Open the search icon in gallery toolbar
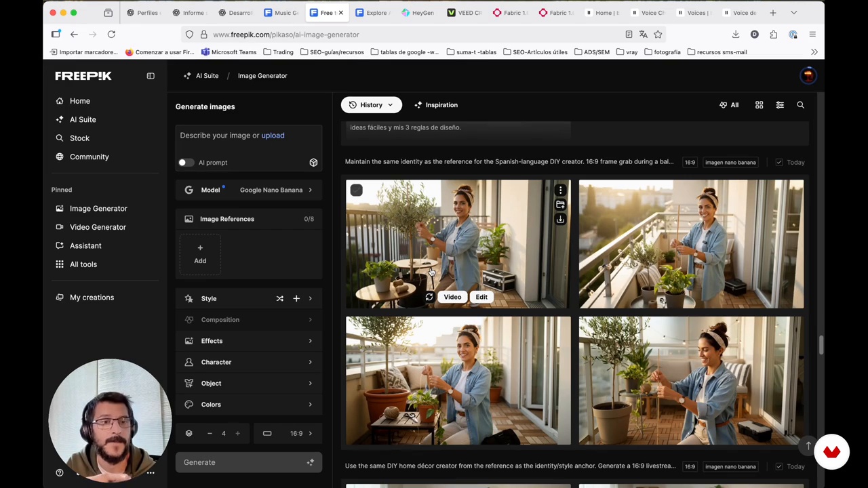 [800, 105]
